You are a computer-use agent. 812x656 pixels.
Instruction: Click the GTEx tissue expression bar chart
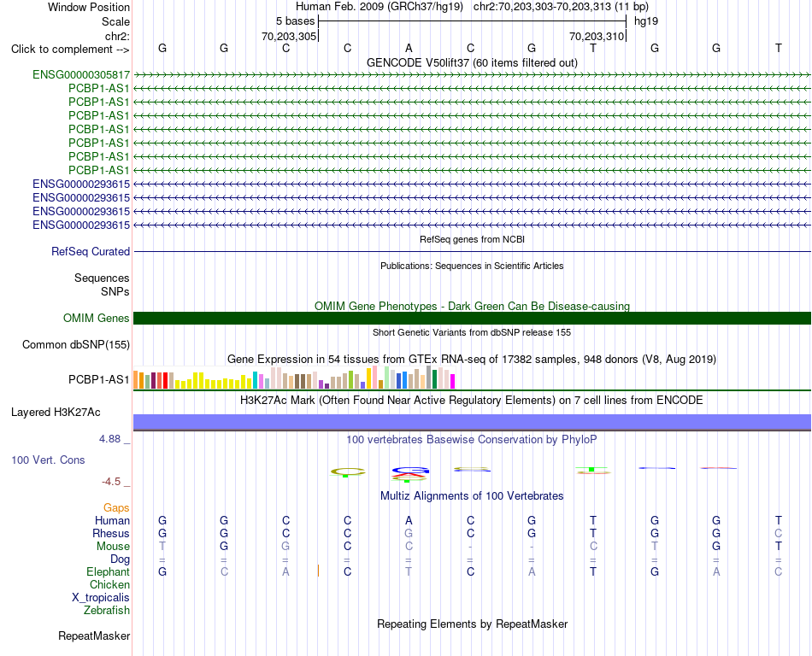tap(294, 378)
